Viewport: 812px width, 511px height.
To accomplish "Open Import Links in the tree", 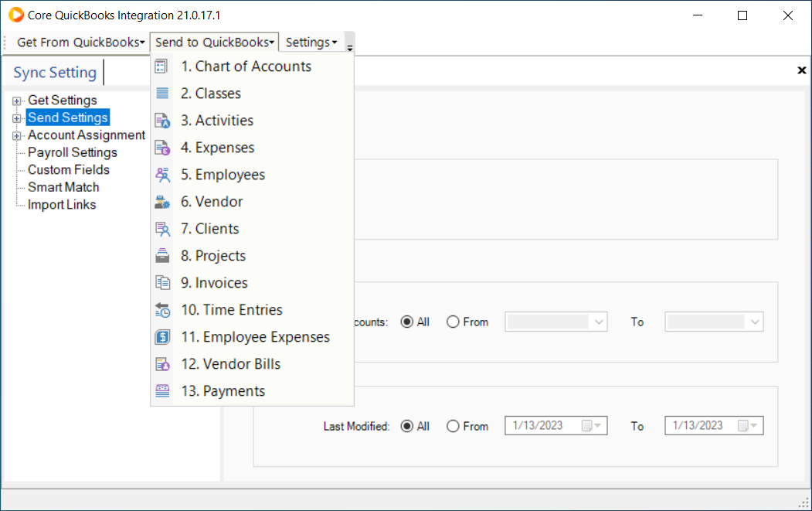I will (x=62, y=205).
